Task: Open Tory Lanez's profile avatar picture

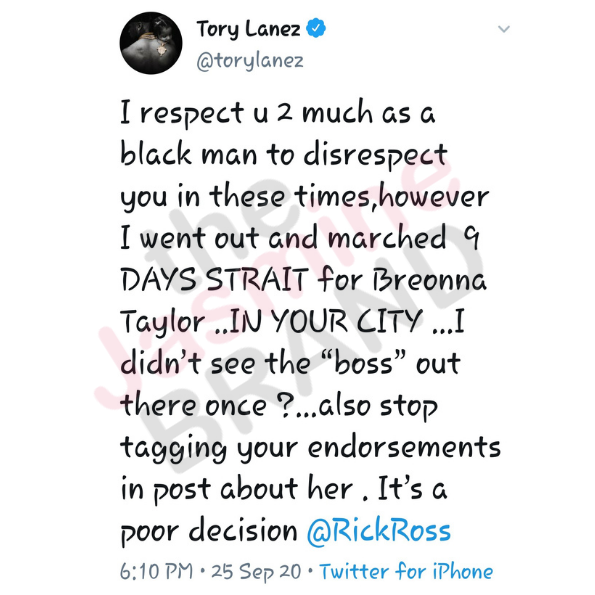Action: pyautogui.click(x=151, y=43)
